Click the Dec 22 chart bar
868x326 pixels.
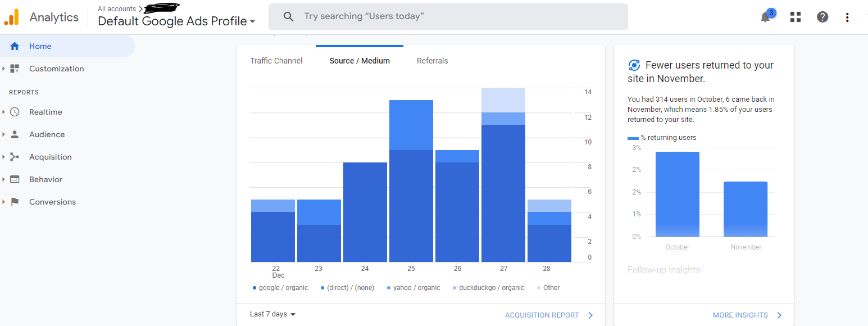click(273, 230)
